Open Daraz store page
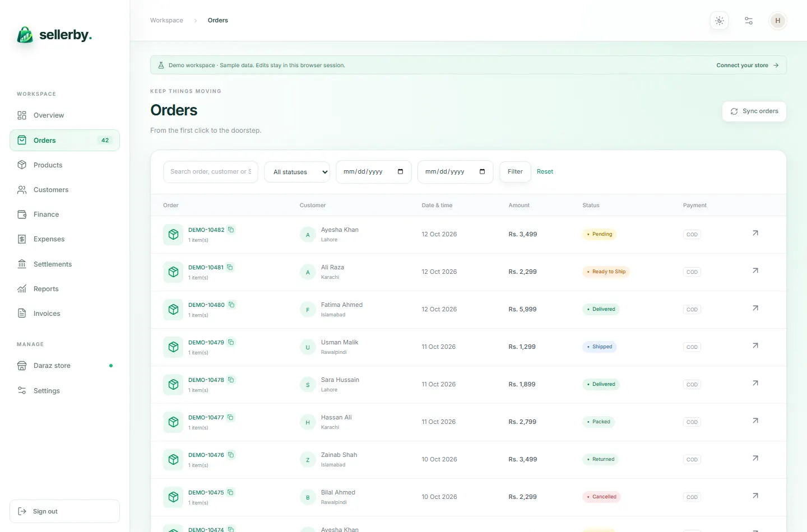Screen dimensions: 807x532 click(x=64, y=366)
